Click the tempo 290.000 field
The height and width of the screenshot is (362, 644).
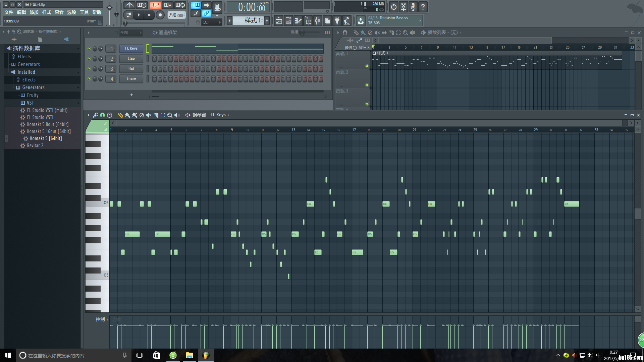click(x=176, y=15)
